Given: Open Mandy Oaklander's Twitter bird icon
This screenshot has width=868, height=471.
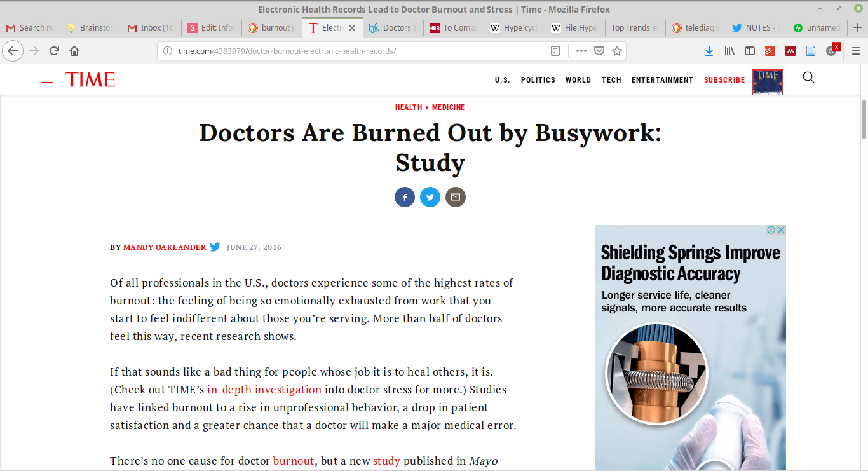Looking at the screenshot, I should tap(215, 247).
